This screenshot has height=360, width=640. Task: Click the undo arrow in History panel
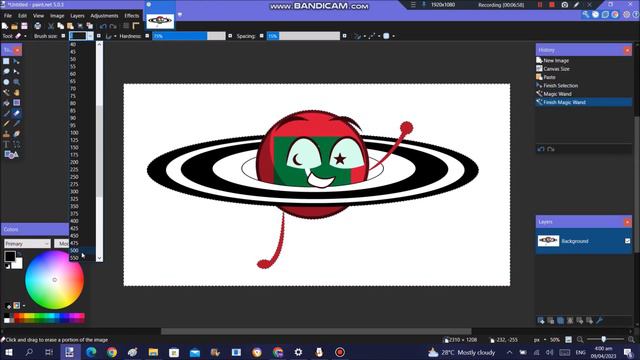tap(541, 149)
